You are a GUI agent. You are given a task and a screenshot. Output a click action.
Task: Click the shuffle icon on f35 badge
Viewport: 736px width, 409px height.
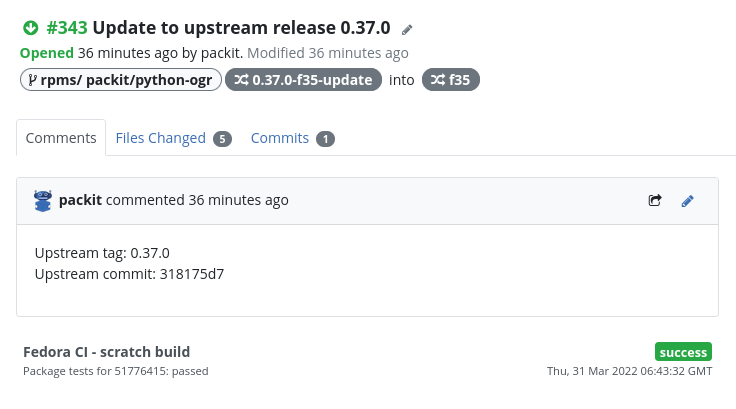(438, 80)
